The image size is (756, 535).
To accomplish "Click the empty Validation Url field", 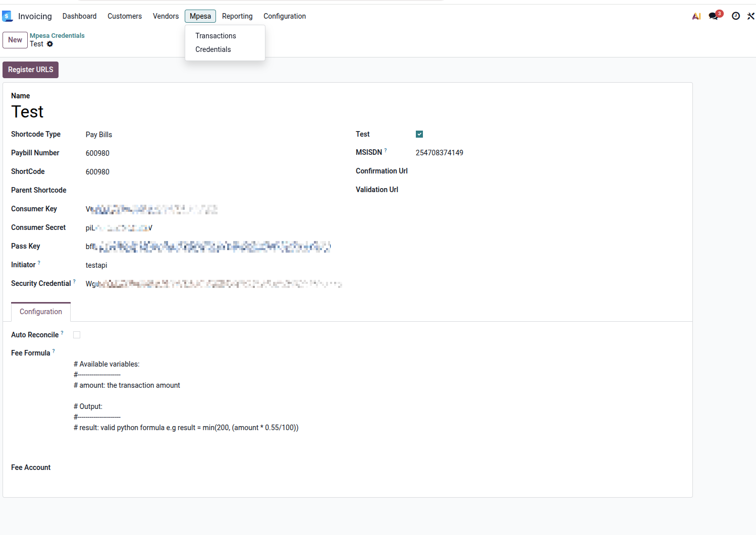I will click(x=550, y=190).
